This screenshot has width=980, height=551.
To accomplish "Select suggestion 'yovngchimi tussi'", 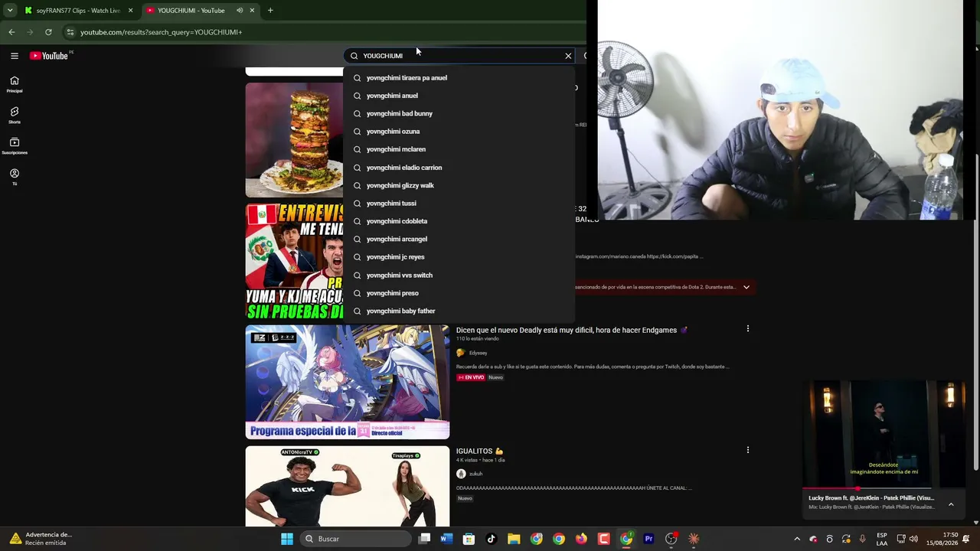I will (x=459, y=204).
